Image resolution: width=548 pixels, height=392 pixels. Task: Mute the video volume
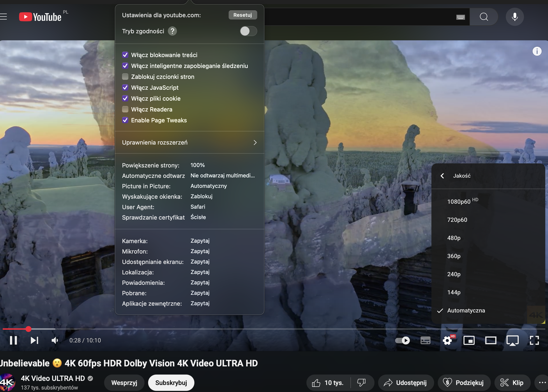click(55, 340)
